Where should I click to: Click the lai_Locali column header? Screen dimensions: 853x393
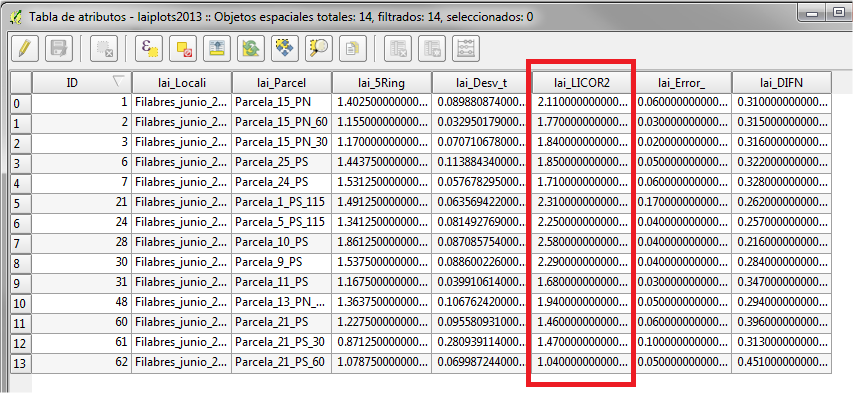(x=182, y=83)
